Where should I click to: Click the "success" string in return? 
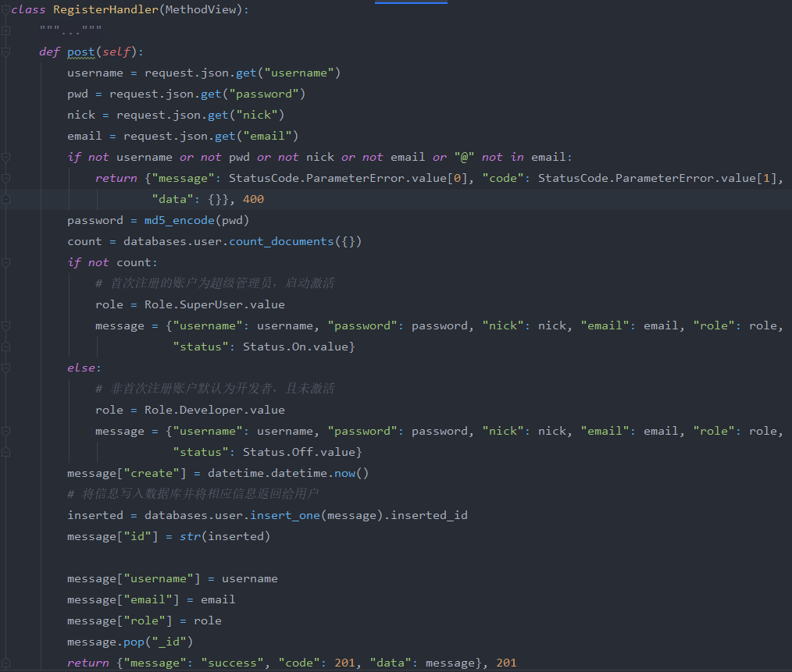pos(232,663)
